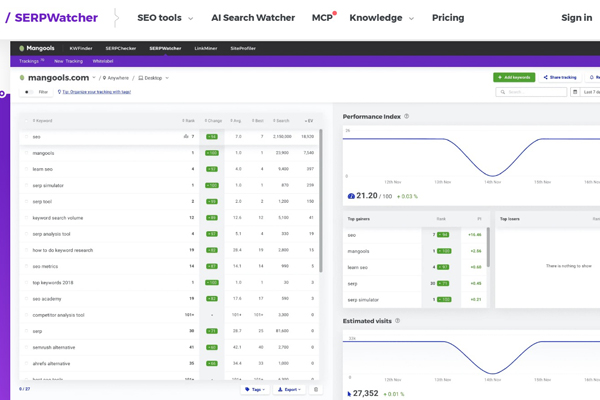Click the Performance Index help icon

pos(406,116)
